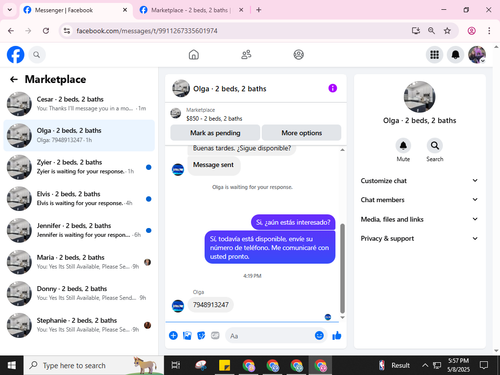Open the Facebook menu grid icon

pos(434,54)
